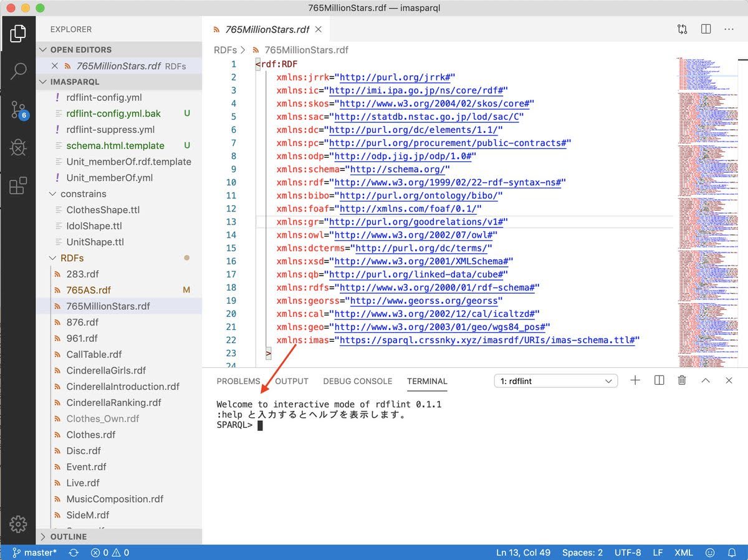The height and width of the screenshot is (560, 748).
Task: Open the errors and warnings counter
Action: tap(110, 553)
